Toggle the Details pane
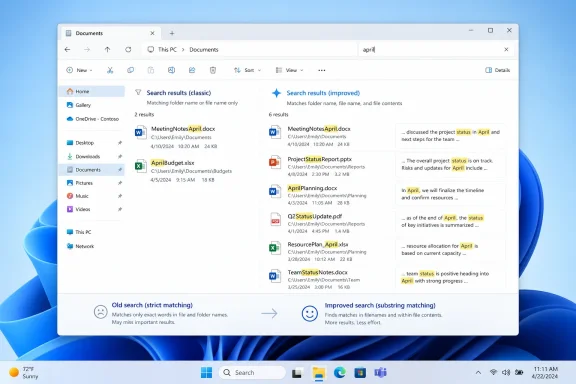Screen dimensions: 576x384 pos(497,70)
